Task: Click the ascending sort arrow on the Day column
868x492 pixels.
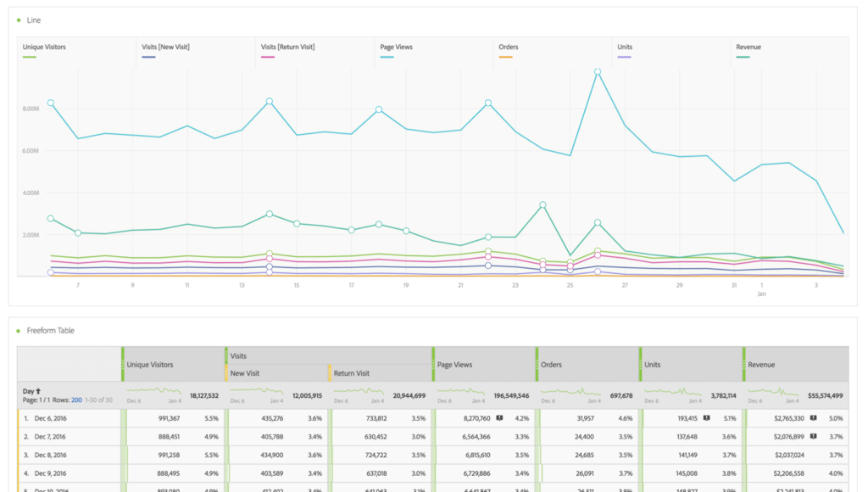Action: [37, 389]
